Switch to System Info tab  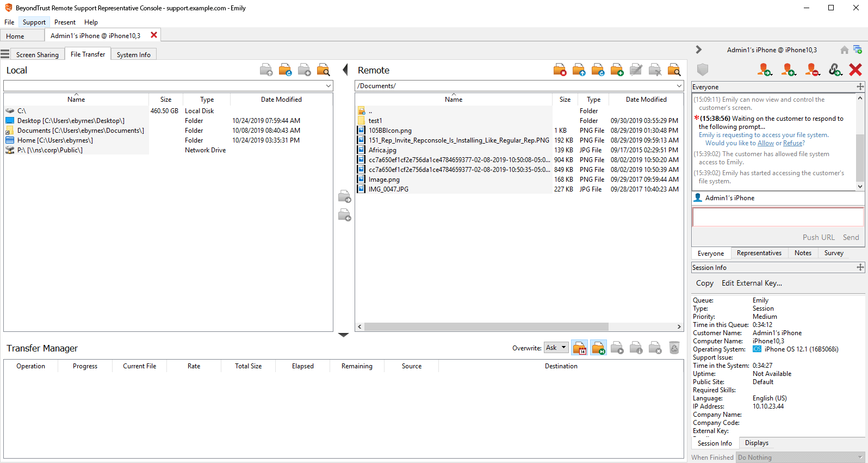coord(134,55)
